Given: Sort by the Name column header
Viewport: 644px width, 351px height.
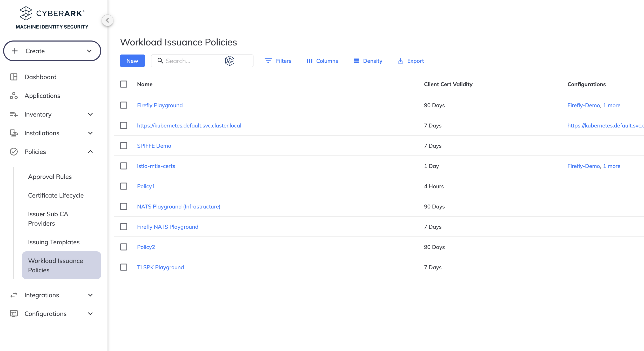Looking at the screenshot, I should 145,84.
